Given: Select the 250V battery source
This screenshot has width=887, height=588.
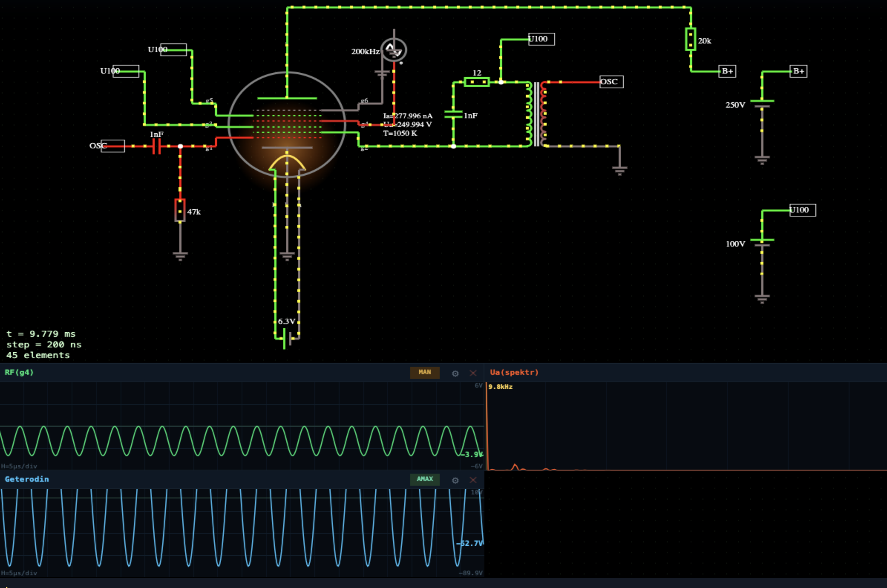Looking at the screenshot, I should click(762, 104).
